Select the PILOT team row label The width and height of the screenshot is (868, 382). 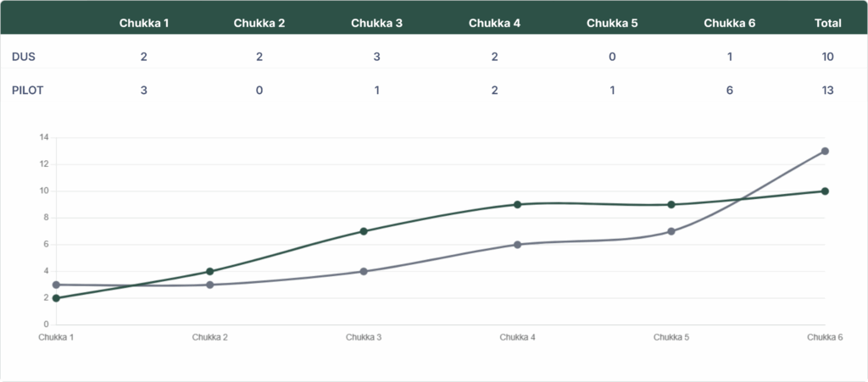click(x=28, y=91)
